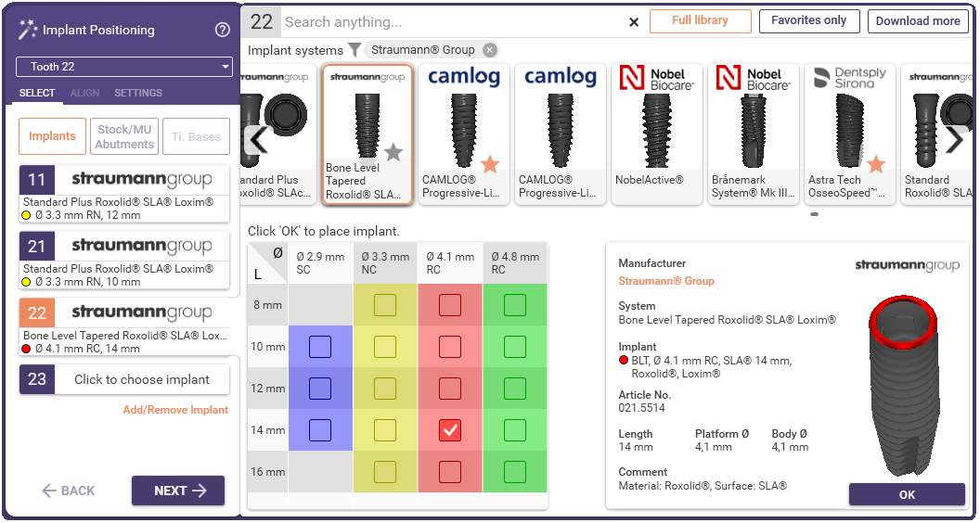Click the Straumann® Group manufacturer link
The height and width of the screenshot is (523, 980).
coord(666,281)
